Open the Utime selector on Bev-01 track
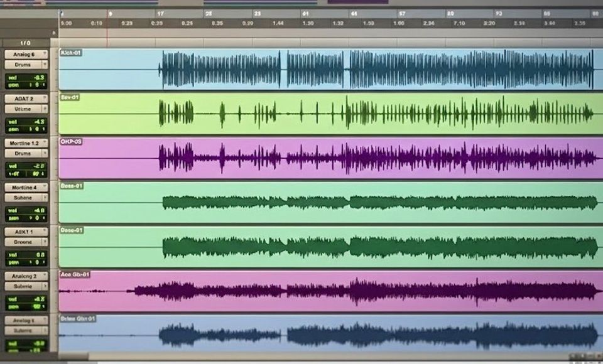 point(23,108)
